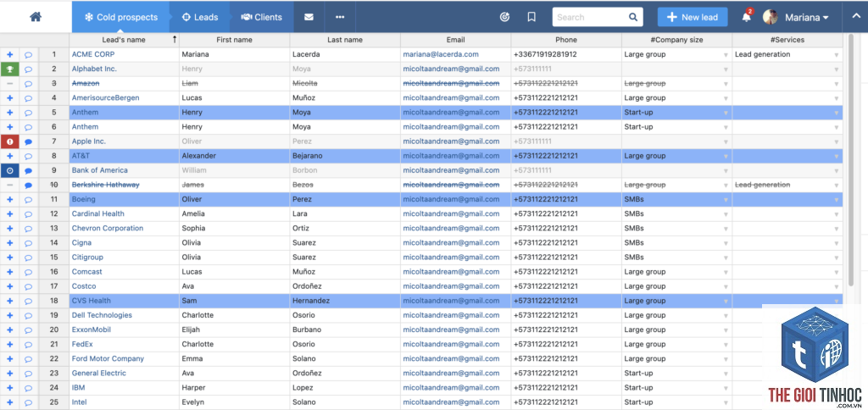868x410 pixels.
Task: Open the three-dots more tab
Action: (340, 17)
